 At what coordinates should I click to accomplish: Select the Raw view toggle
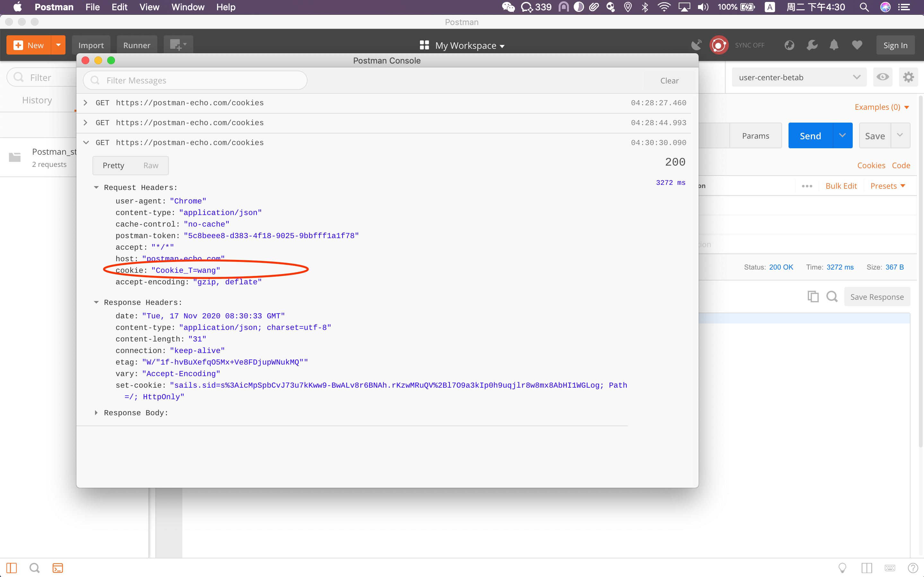tap(151, 165)
